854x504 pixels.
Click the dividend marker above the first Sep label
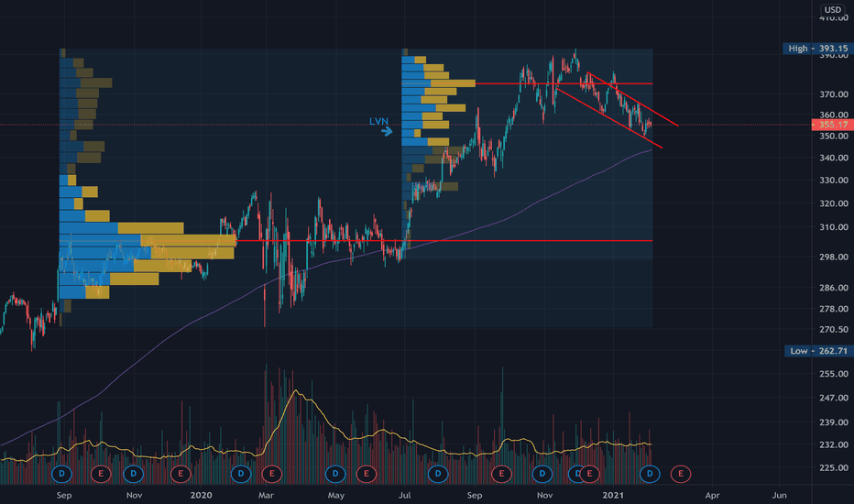pyautogui.click(x=61, y=474)
